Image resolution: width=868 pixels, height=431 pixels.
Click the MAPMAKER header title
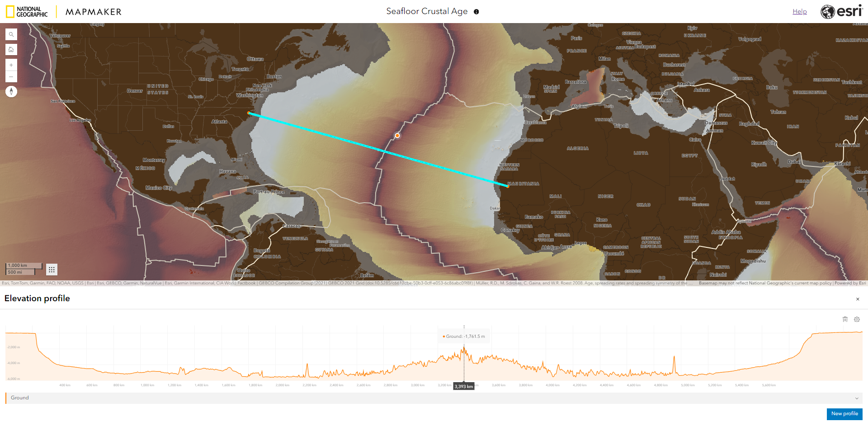(94, 11)
